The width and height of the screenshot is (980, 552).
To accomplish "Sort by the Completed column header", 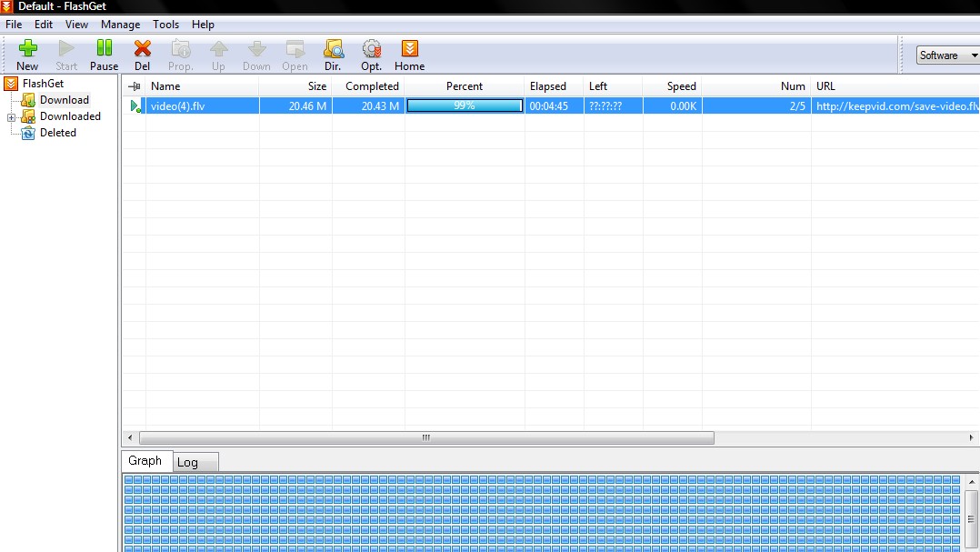I will pyautogui.click(x=368, y=86).
